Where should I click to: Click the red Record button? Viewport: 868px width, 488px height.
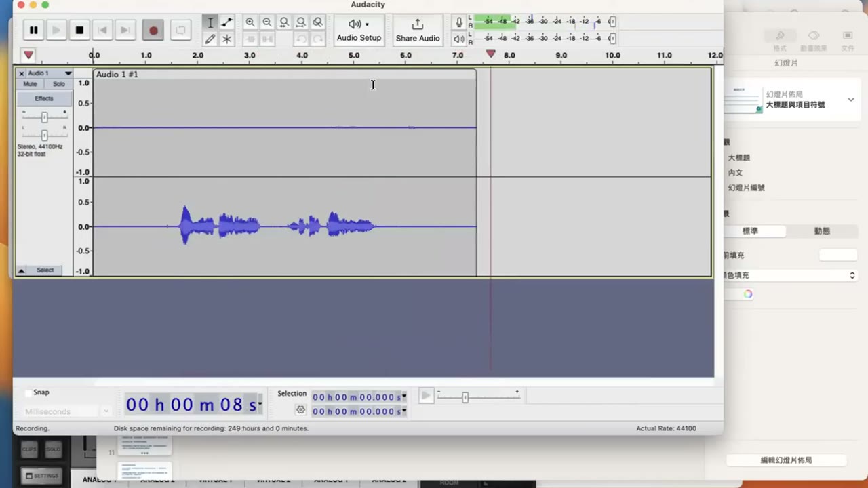point(153,30)
